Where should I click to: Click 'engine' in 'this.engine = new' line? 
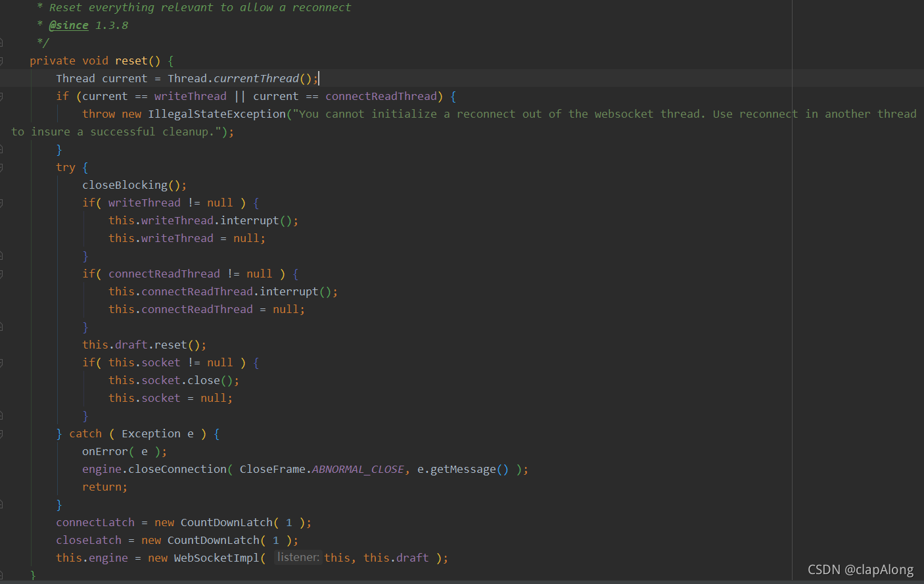108,558
